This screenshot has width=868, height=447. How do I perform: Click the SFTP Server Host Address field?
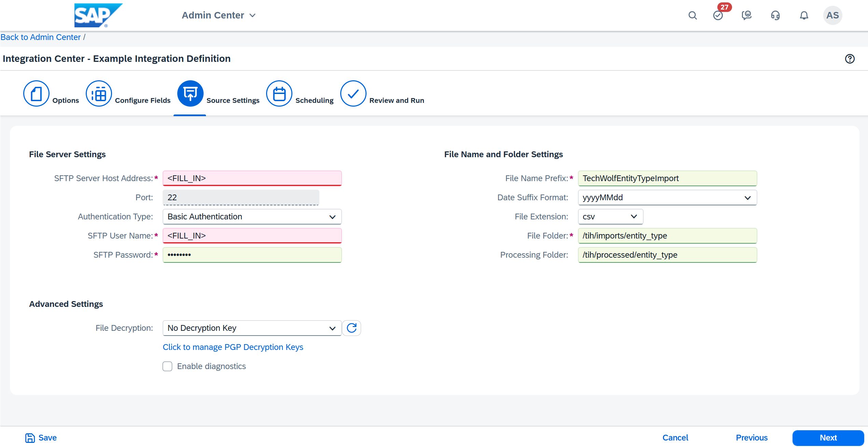click(x=252, y=178)
